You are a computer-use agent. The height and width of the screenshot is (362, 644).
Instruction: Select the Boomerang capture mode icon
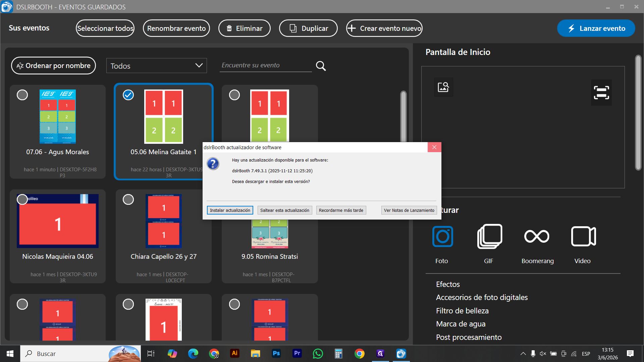[537, 236]
